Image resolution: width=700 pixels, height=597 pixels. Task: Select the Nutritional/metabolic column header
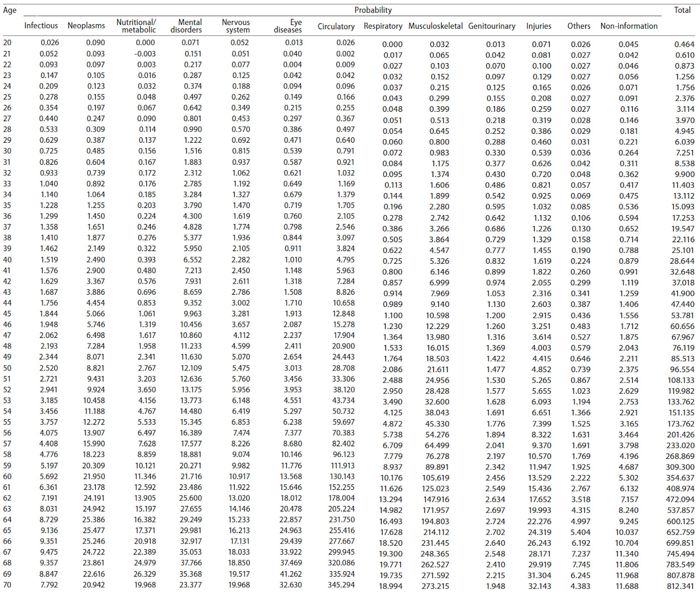[x=136, y=26]
